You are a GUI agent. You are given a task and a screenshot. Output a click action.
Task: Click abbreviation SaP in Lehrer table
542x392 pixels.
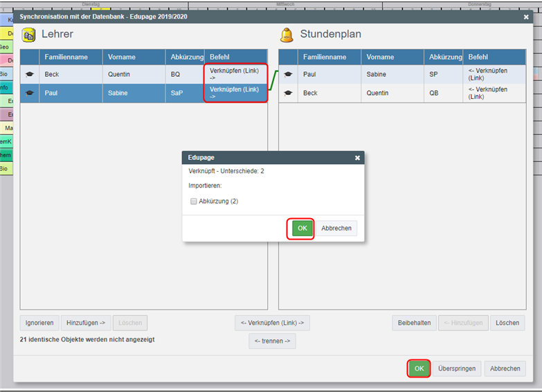tap(185, 93)
